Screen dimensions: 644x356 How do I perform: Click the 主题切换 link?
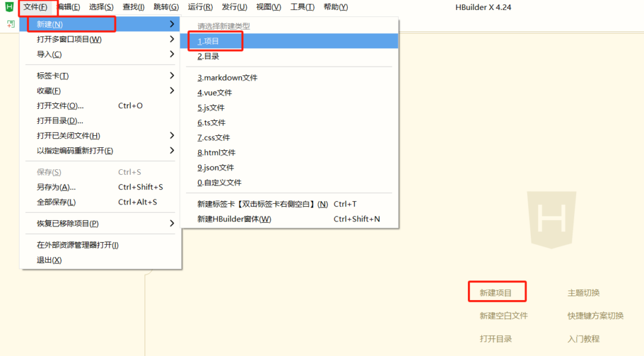tap(584, 292)
